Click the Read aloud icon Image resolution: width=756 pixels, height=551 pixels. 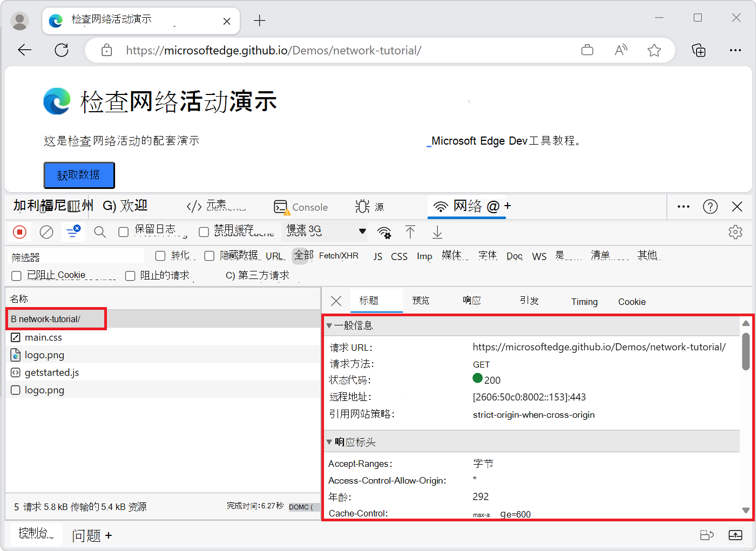[x=621, y=50]
